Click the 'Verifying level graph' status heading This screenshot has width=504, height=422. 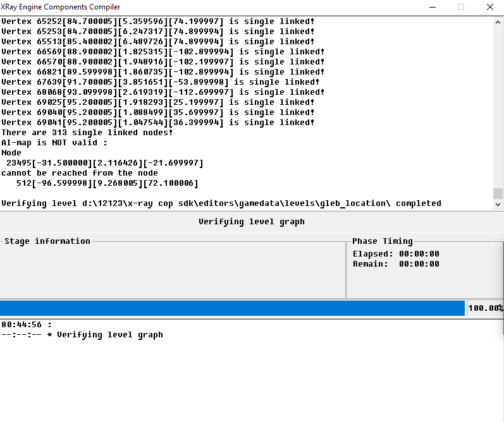pyautogui.click(x=251, y=222)
